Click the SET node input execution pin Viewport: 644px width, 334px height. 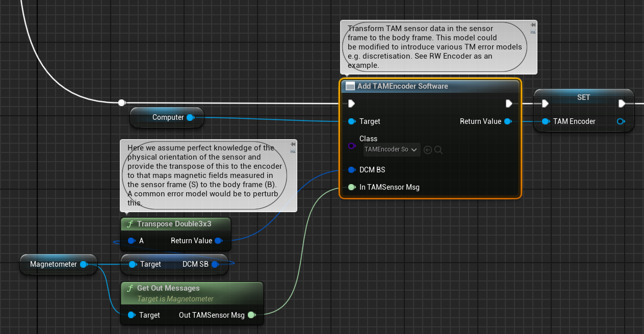click(x=545, y=104)
